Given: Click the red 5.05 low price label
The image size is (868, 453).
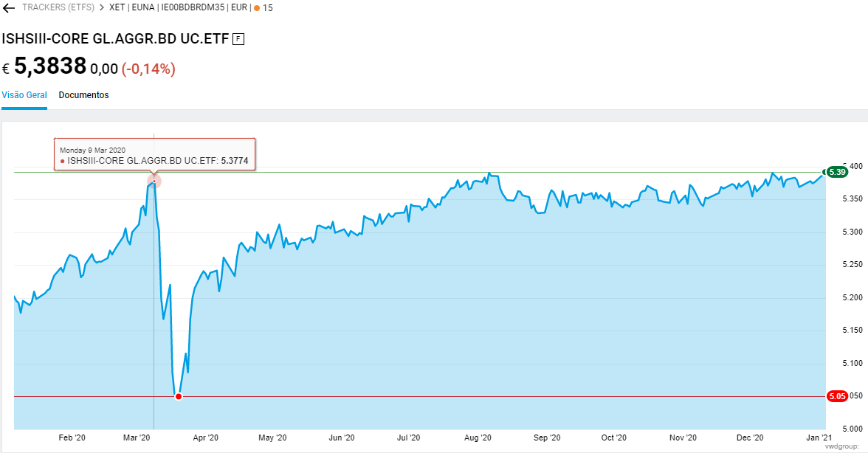Looking at the screenshot, I should [x=836, y=396].
